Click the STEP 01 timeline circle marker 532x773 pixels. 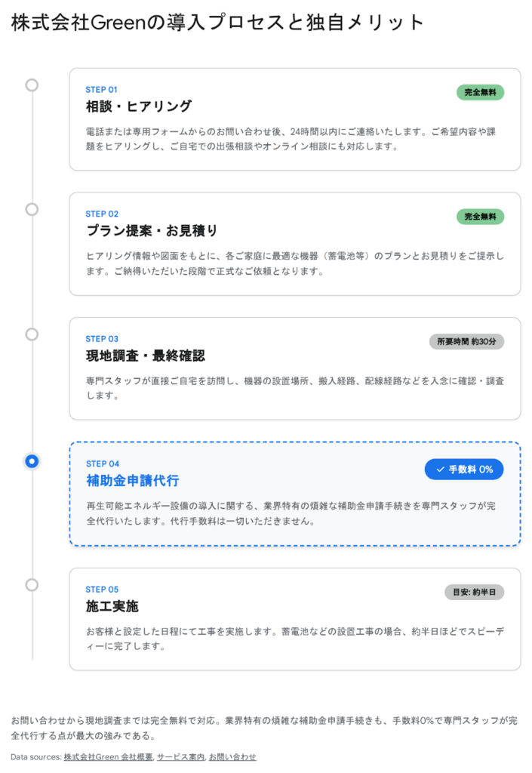32,85
